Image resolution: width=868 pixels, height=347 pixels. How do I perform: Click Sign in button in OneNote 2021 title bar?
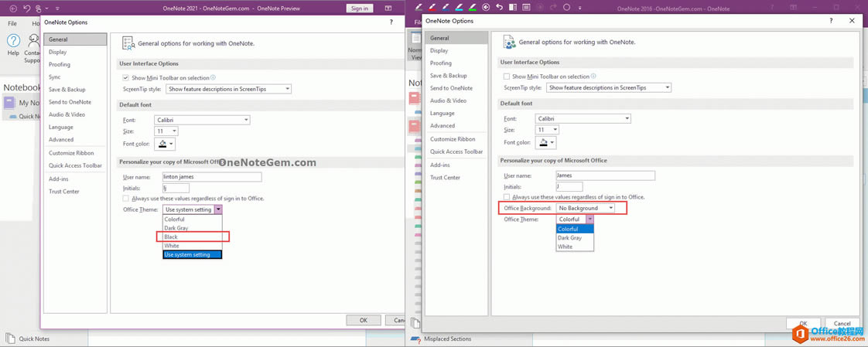[360, 9]
